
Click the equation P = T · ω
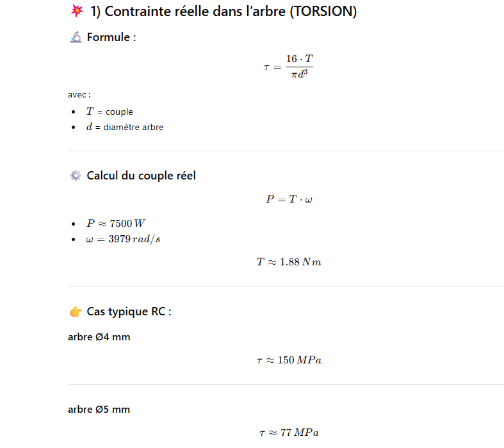point(289,199)
